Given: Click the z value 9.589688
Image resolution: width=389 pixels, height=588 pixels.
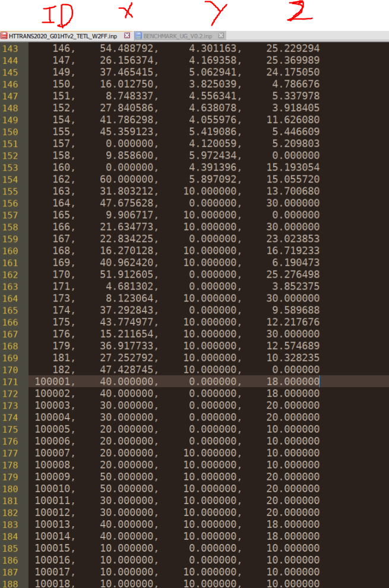Looking at the screenshot, I should (296, 310).
